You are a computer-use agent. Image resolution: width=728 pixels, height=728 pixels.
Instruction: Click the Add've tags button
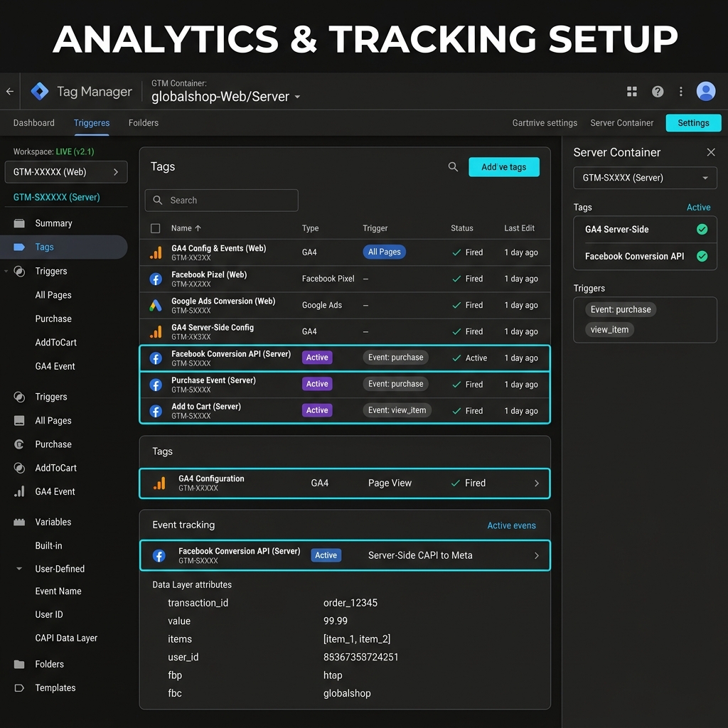pos(504,167)
